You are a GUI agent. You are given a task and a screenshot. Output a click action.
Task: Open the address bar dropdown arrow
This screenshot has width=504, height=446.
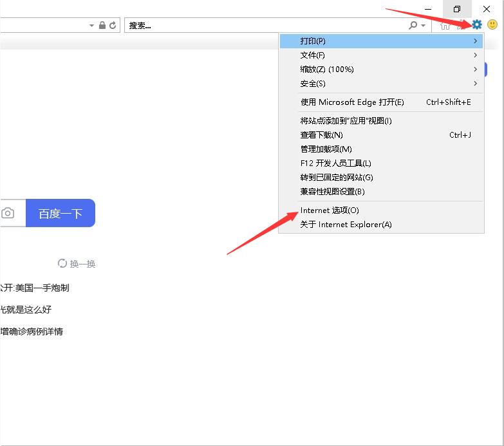pyautogui.click(x=91, y=25)
